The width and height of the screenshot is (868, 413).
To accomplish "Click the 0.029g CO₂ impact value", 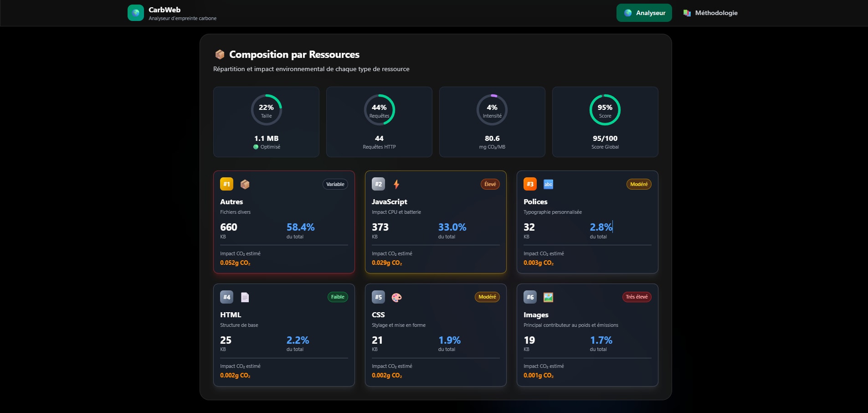I will pos(387,263).
